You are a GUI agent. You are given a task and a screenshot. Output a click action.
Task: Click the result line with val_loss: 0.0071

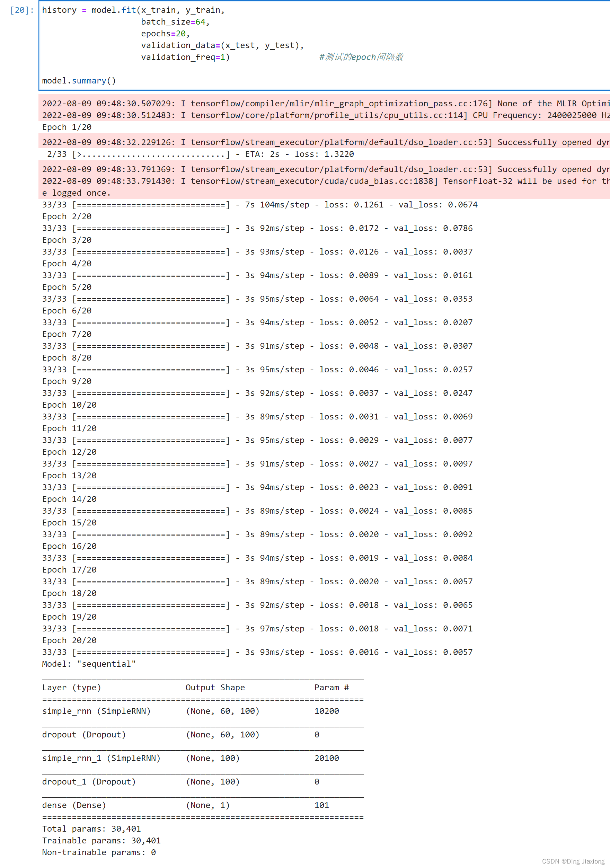click(x=257, y=629)
